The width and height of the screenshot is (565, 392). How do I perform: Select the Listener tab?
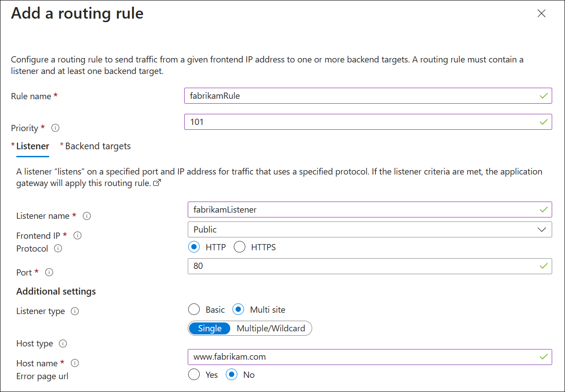(x=33, y=146)
